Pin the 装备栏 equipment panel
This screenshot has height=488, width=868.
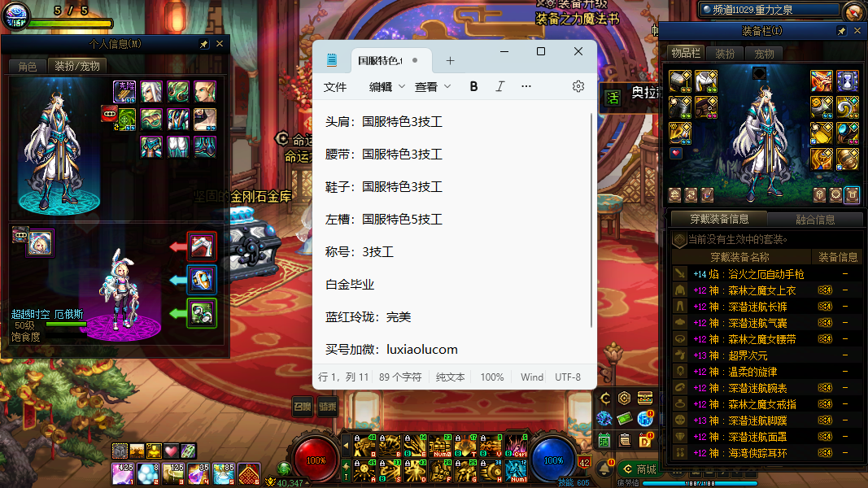[842, 31]
